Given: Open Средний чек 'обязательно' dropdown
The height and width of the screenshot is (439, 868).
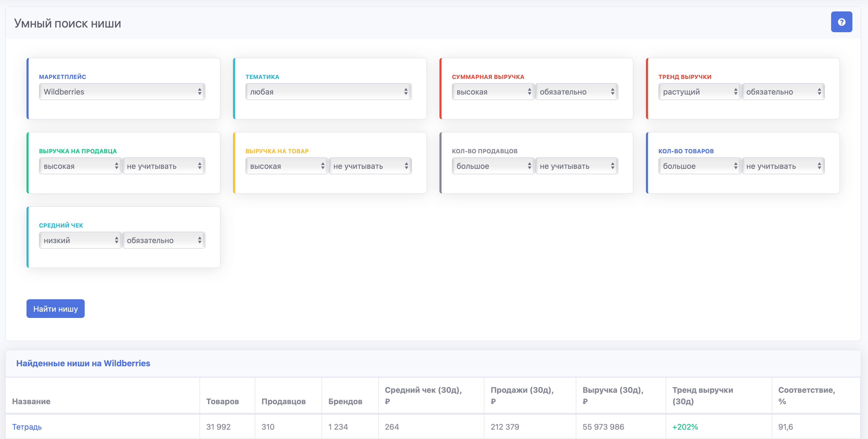Looking at the screenshot, I should [163, 240].
